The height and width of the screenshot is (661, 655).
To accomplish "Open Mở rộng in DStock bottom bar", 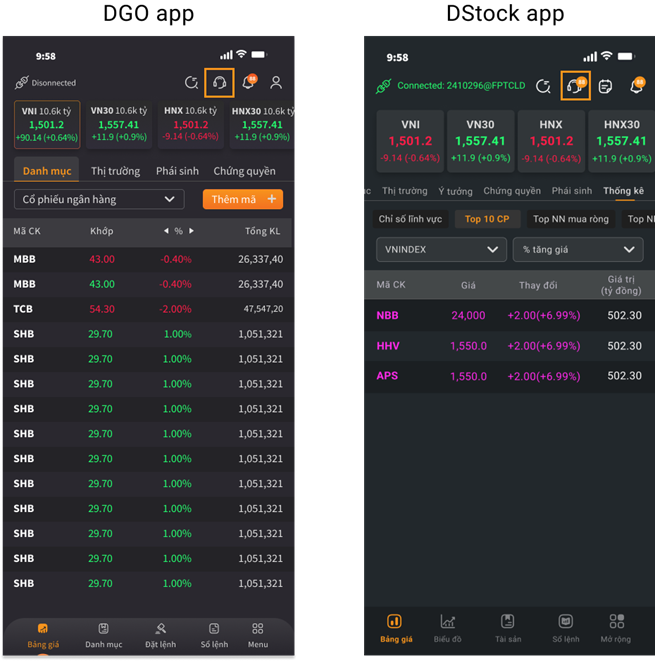I will coord(616,629).
